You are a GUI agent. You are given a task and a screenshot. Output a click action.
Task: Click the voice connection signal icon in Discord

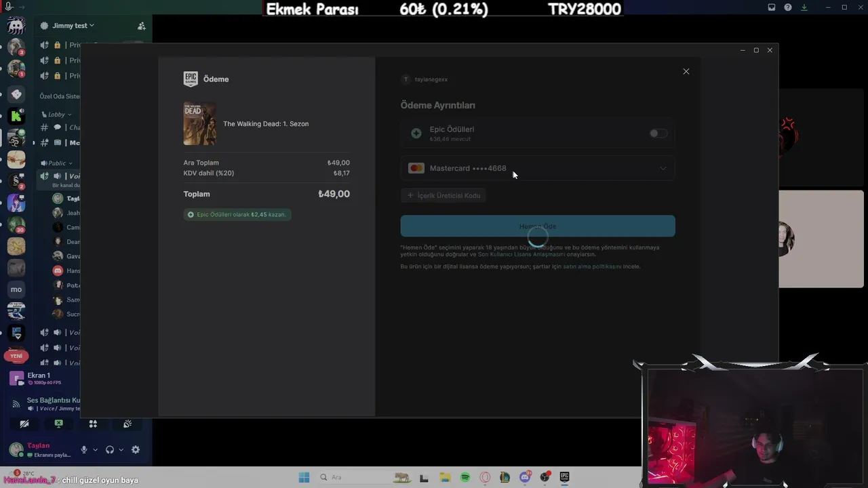click(16, 404)
